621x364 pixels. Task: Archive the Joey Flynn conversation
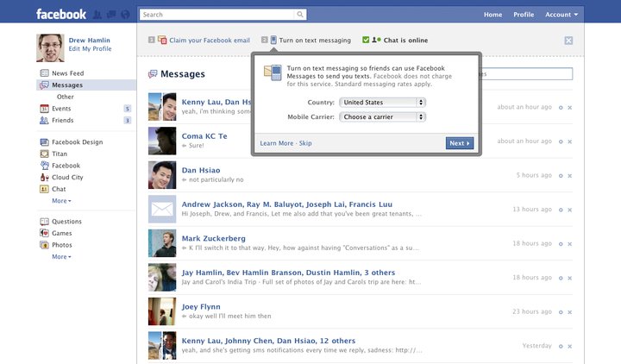tap(571, 311)
